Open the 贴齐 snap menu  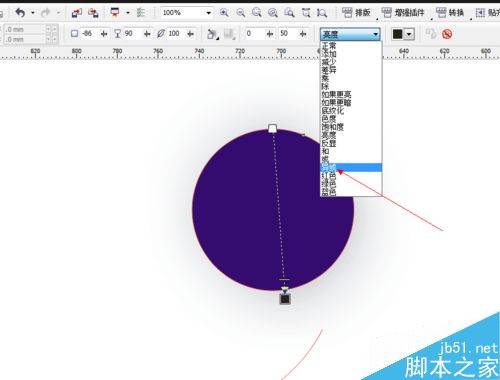coord(487,13)
